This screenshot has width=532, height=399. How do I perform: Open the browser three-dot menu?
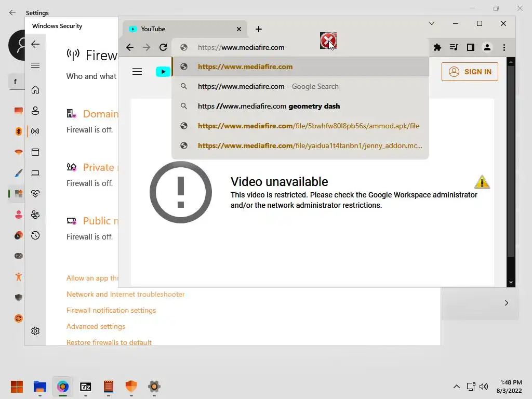point(504,47)
